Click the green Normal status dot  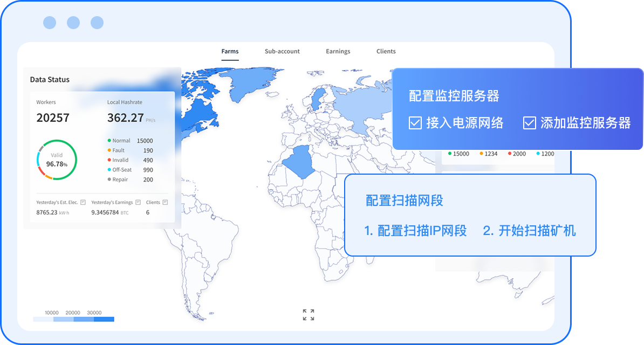109,141
